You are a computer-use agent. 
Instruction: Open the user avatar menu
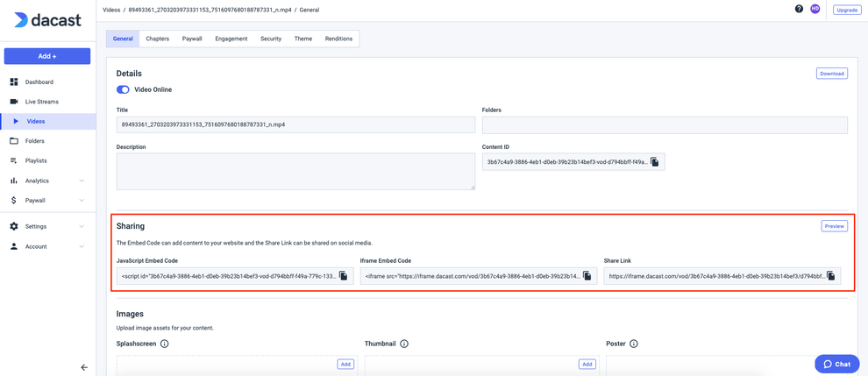[815, 9]
